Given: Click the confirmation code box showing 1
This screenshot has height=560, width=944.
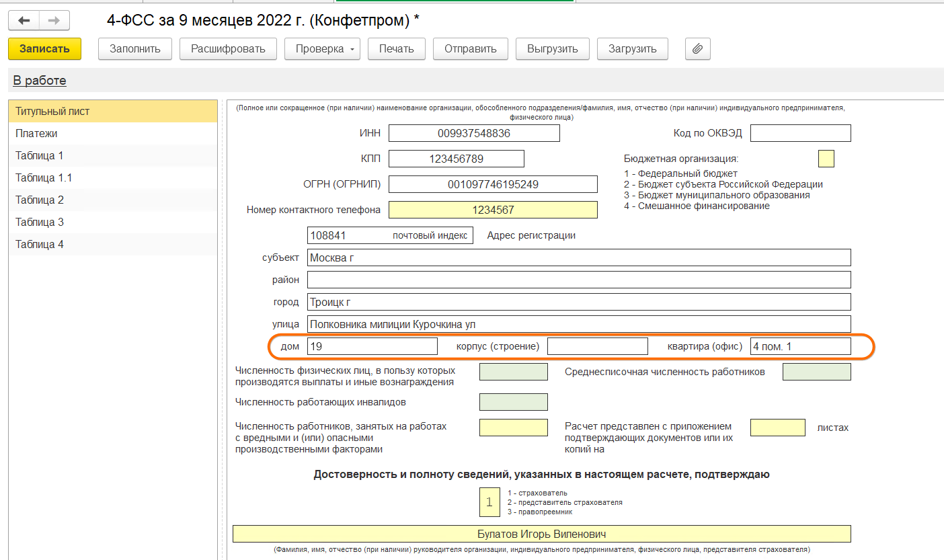Looking at the screenshot, I should pos(489,502).
